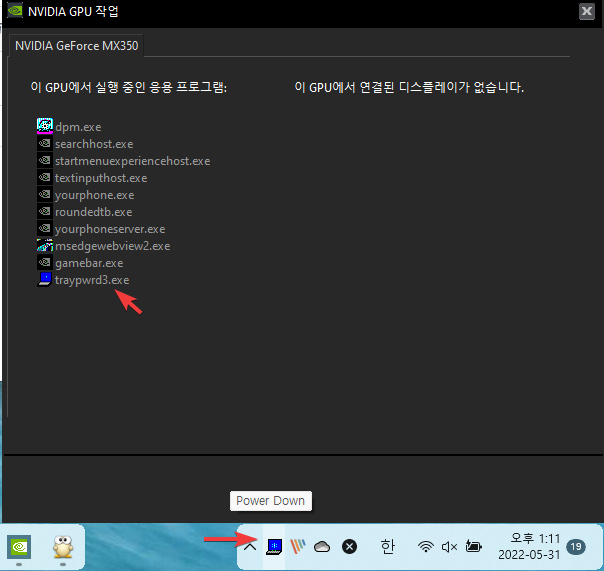Click the icon beside yourphone.exe
Viewport: 604px width, 571px height.
pyautogui.click(x=45, y=194)
